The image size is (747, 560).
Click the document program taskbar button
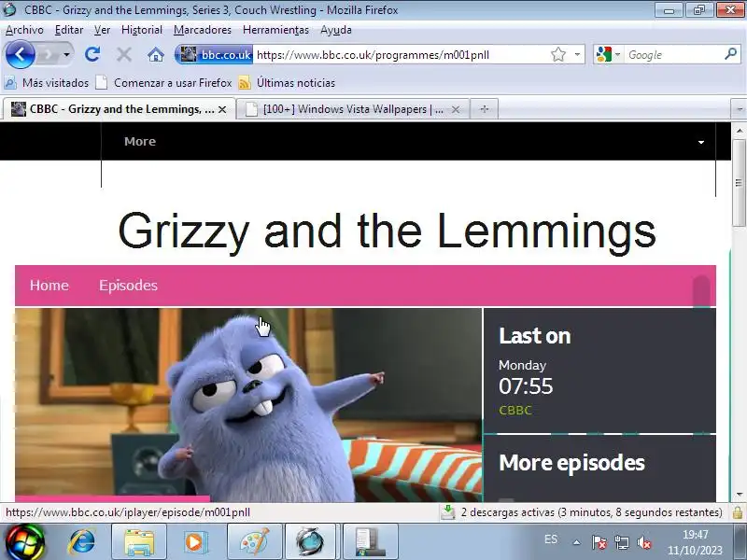click(x=370, y=542)
